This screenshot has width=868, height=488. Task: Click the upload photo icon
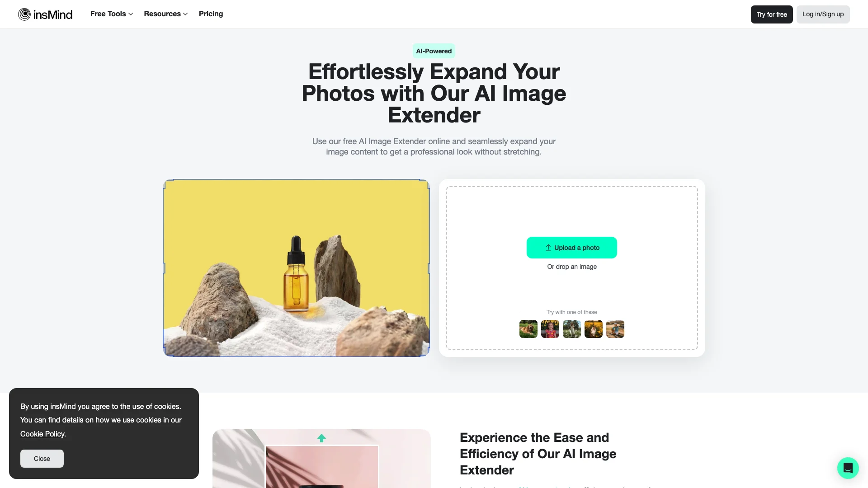coord(547,247)
